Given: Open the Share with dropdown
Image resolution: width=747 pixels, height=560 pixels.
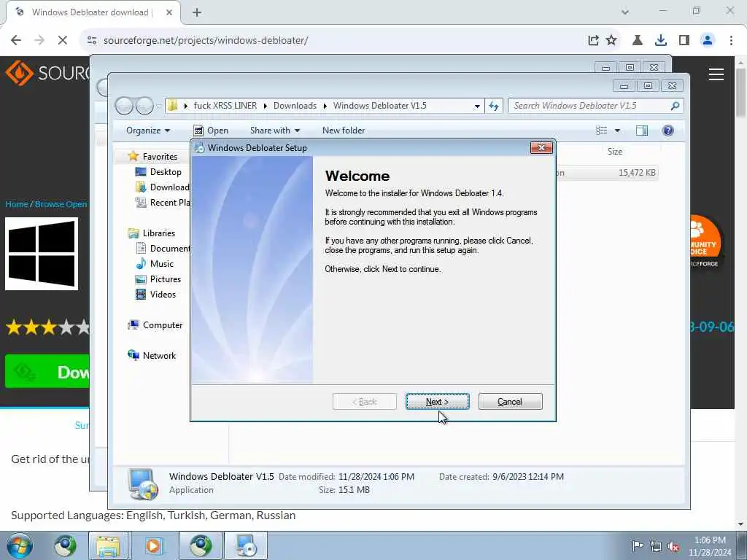Looking at the screenshot, I should [x=275, y=131].
